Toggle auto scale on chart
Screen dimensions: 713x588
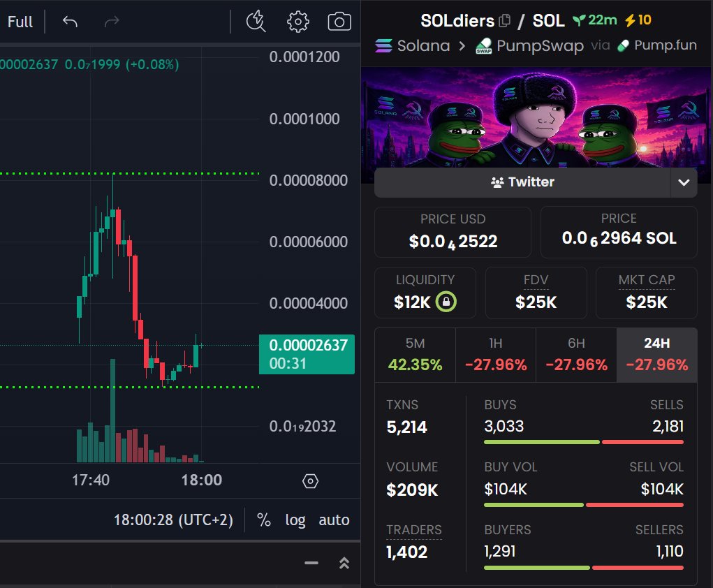pyautogui.click(x=334, y=520)
